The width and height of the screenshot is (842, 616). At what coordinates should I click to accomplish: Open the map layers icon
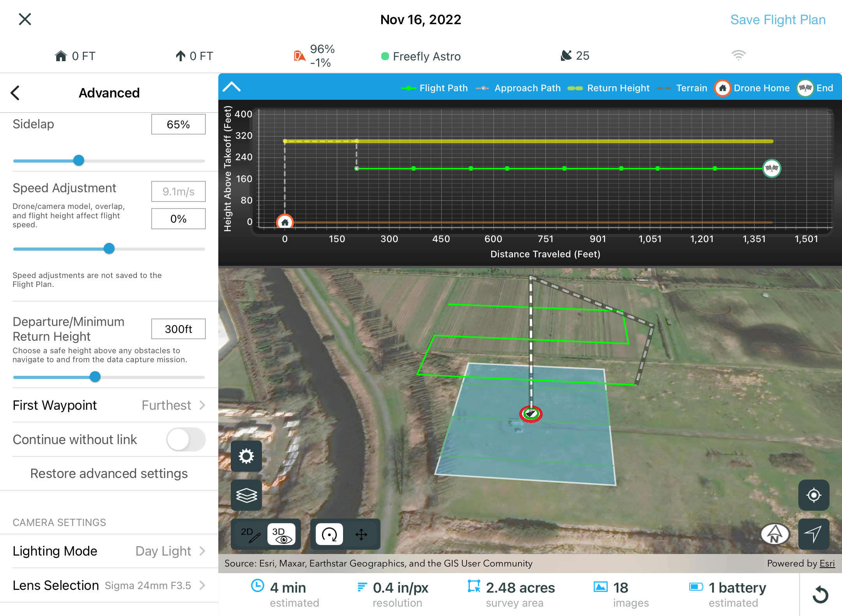point(246,495)
